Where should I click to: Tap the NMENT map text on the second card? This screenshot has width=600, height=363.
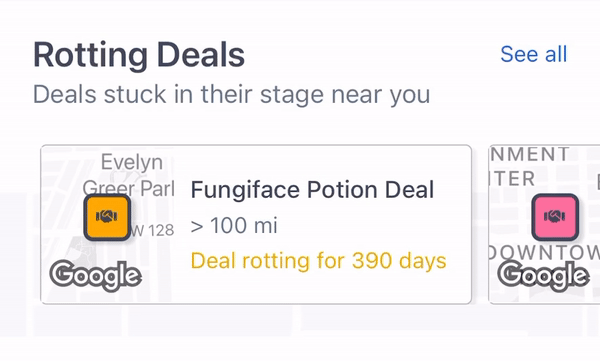(530, 155)
